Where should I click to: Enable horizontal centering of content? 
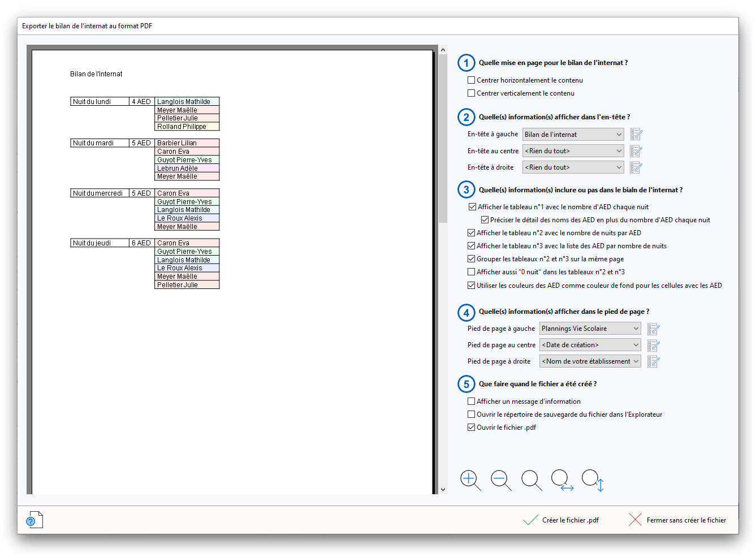[x=472, y=80]
